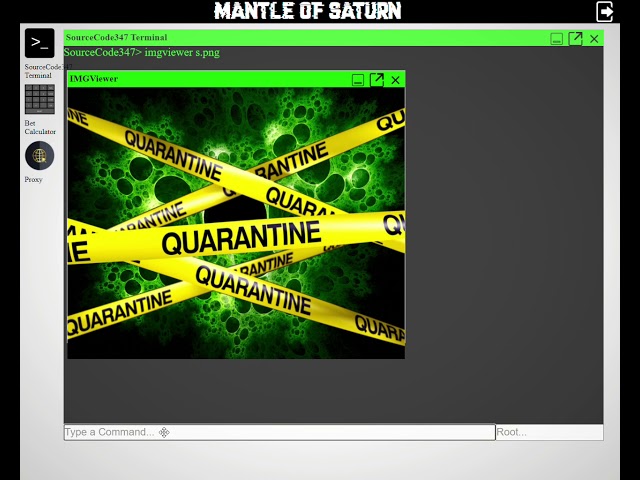Close the IMGViewer window
Screen dimensions: 640x480
click(x=395, y=80)
